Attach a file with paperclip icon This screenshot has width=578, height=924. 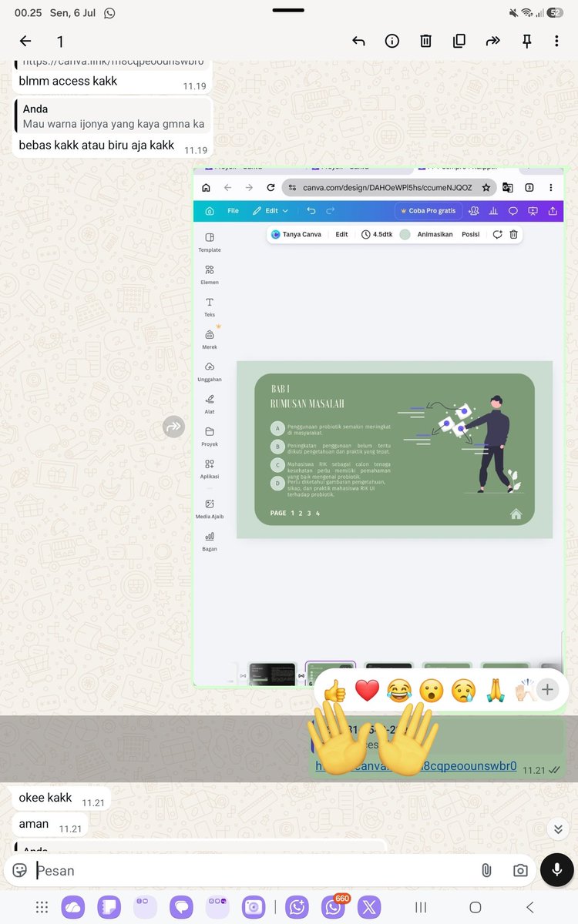point(486,870)
